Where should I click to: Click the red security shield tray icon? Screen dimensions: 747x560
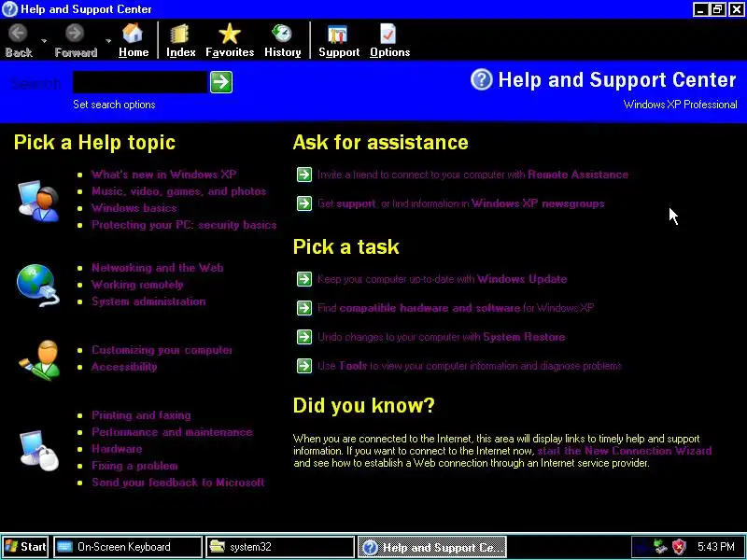click(x=679, y=547)
